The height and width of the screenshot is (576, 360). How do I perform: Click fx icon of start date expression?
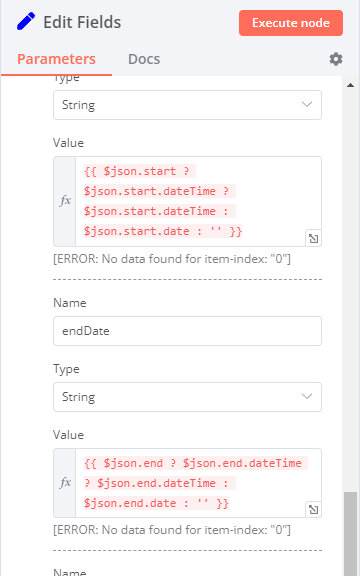65,201
